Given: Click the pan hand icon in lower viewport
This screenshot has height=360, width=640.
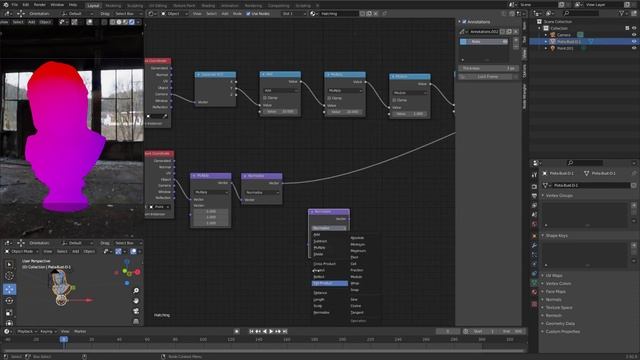Looking at the screenshot, I should tap(136, 301).
